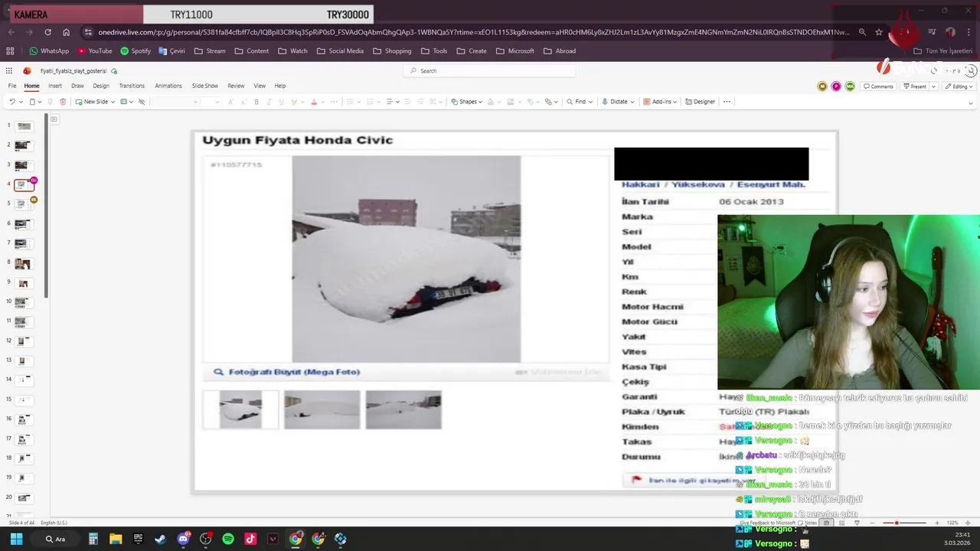Click the Format Painter brush icon
Image resolution: width=980 pixels, height=551 pixels.
pos(50,101)
